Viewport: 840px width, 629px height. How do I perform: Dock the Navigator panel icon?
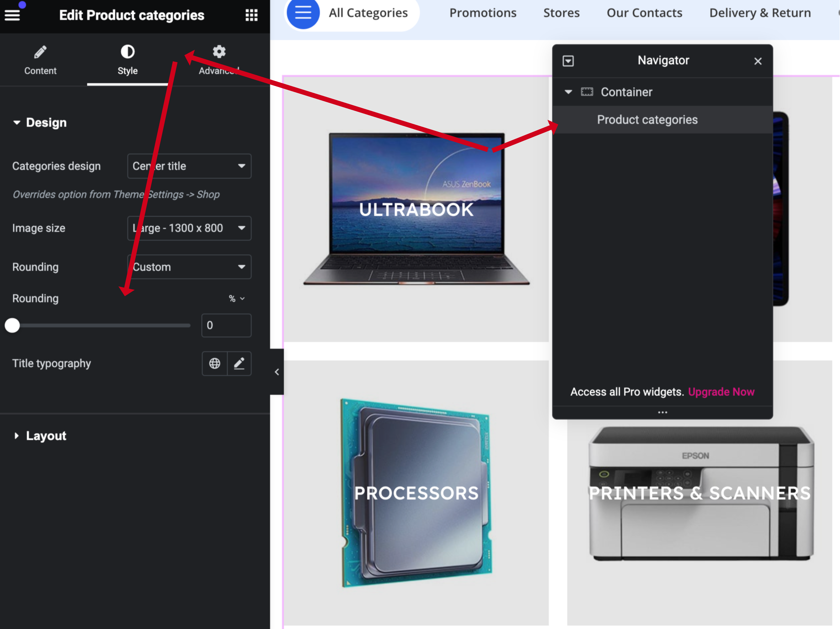pos(568,61)
